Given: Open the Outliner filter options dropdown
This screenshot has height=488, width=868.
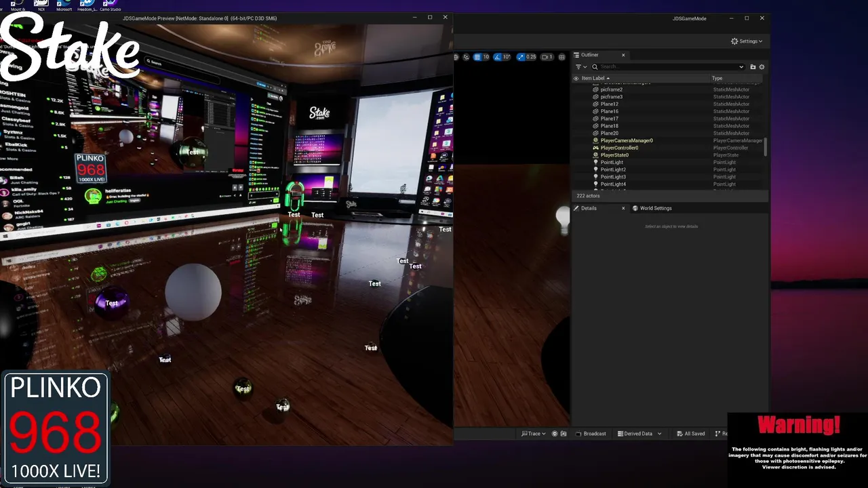Looking at the screenshot, I should pyautogui.click(x=581, y=66).
